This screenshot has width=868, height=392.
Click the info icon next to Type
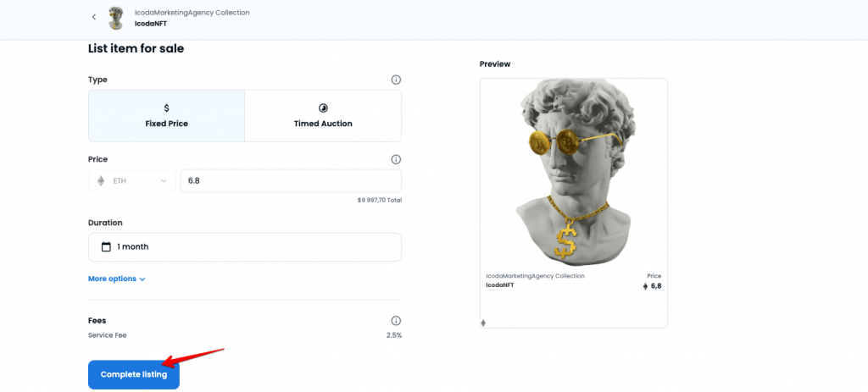tap(396, 80)
